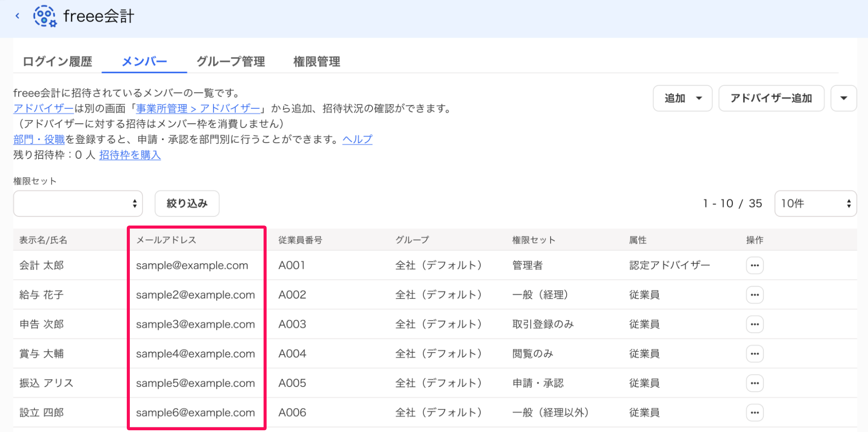Open the actions menu for 会計 太郎
The width and height of the screenshot is (868, 432).
[755, 265]
